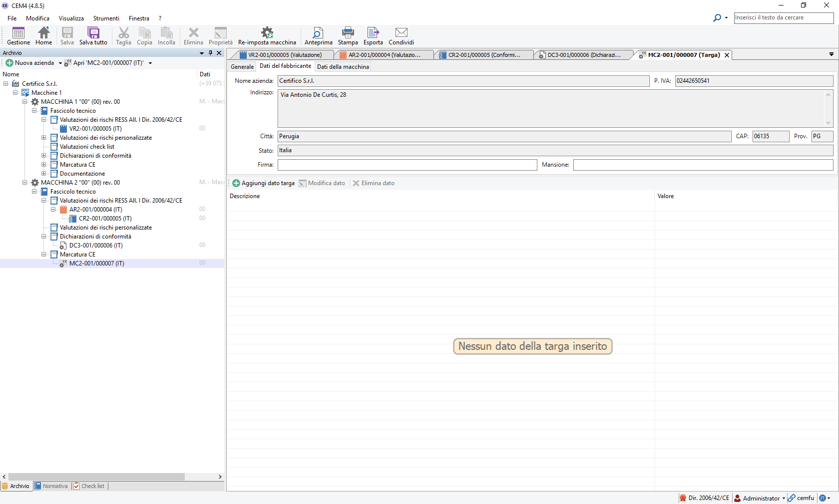Open Anteprima print preview

tap(318, 35)
